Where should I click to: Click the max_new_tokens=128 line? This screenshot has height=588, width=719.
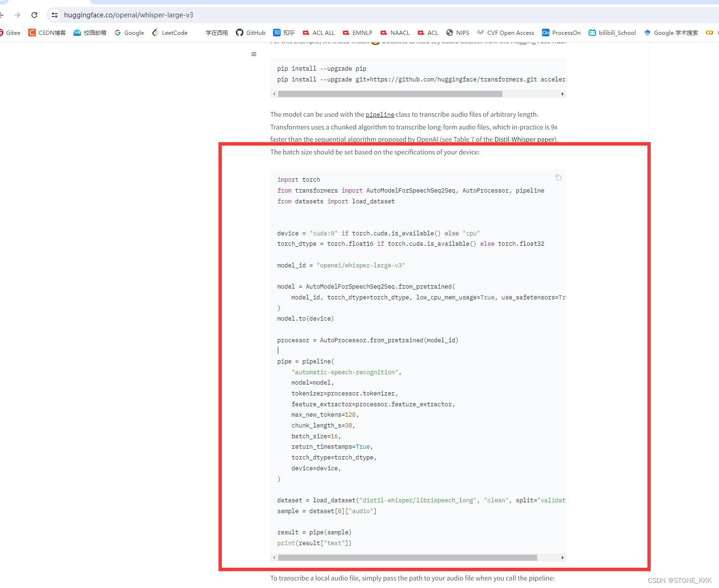pos(325,415)
